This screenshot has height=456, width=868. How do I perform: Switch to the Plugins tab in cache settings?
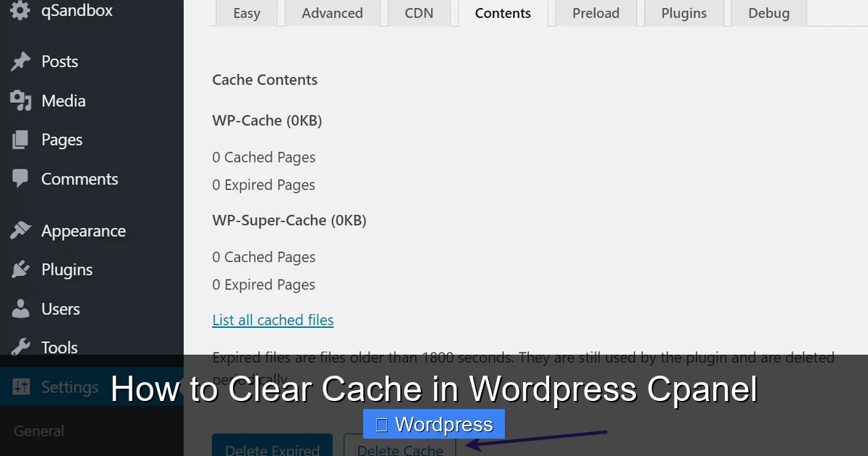click(684, 13)
